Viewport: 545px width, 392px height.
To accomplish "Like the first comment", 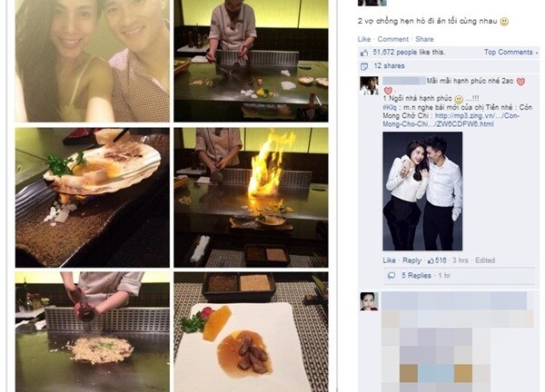I will tap(389, 260).
